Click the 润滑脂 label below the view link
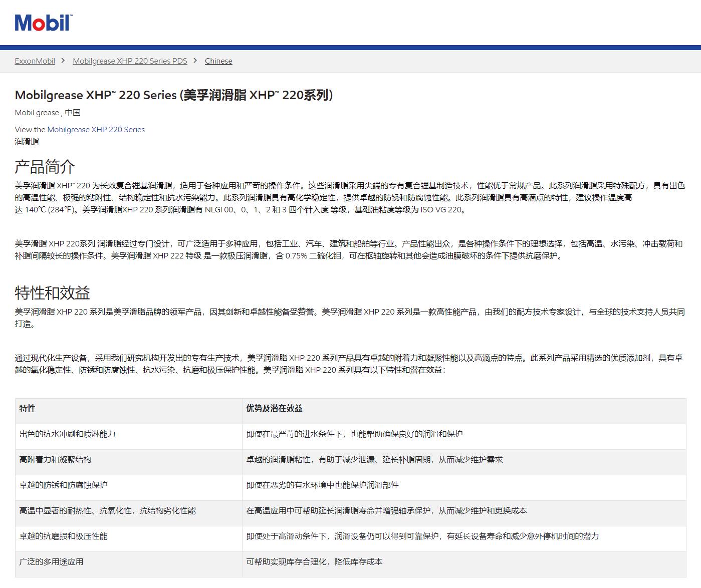701x588 pixels. pos(27,141)
